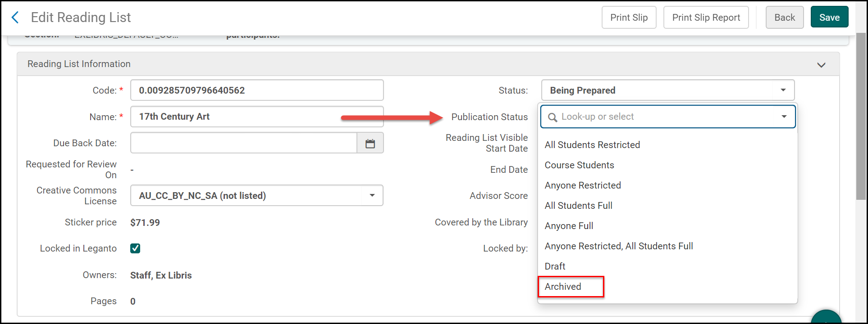868x324 pixels.
Task: Click the owner name Staff, Ex Libris
Action: [161, 275]
